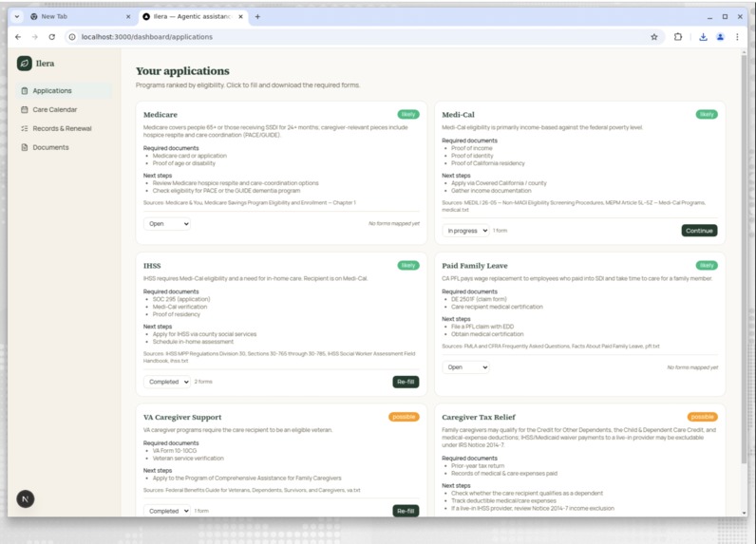The image size is (756, 544).
Task: Switch to the New Tab browser tab
Action: point(80,16)
